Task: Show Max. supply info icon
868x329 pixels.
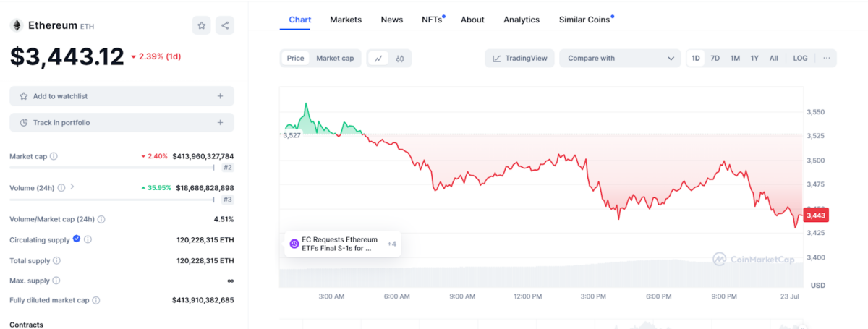Action: coord(56,281)
